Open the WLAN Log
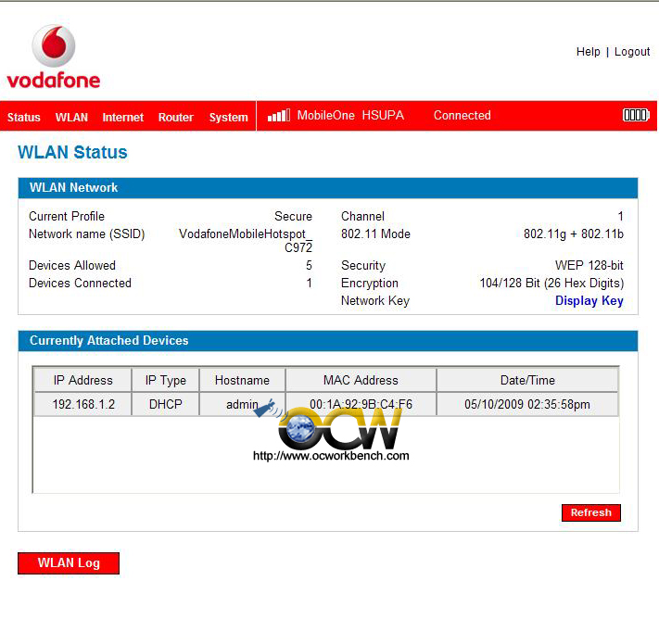Screen dimensions: 659x644 point(69,563)
